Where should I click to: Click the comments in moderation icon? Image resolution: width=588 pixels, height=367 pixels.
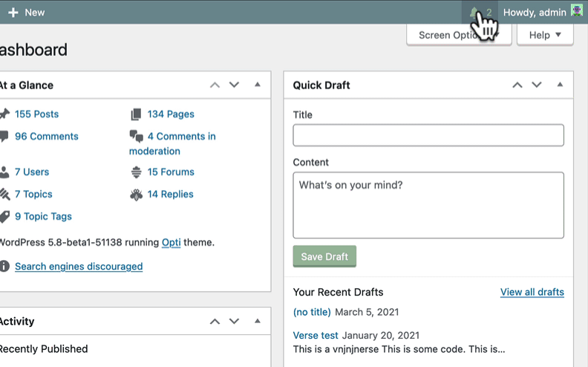[x=136, y=137]
